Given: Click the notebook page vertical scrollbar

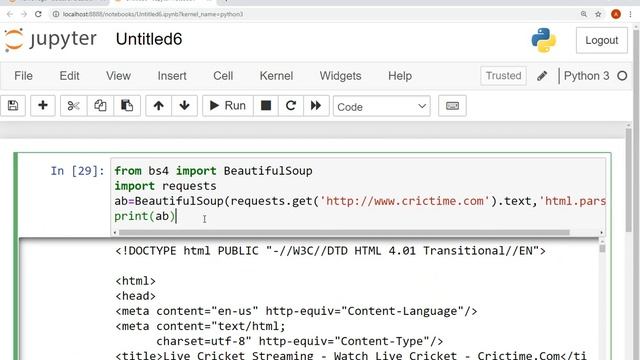Looking at the screenshot, I should coord(629,180).
